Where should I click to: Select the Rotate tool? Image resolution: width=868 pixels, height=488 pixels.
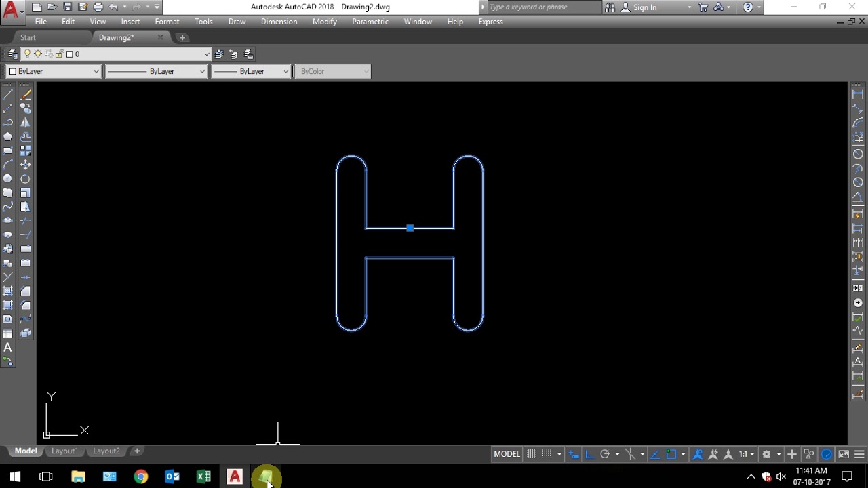click(25, 179)
